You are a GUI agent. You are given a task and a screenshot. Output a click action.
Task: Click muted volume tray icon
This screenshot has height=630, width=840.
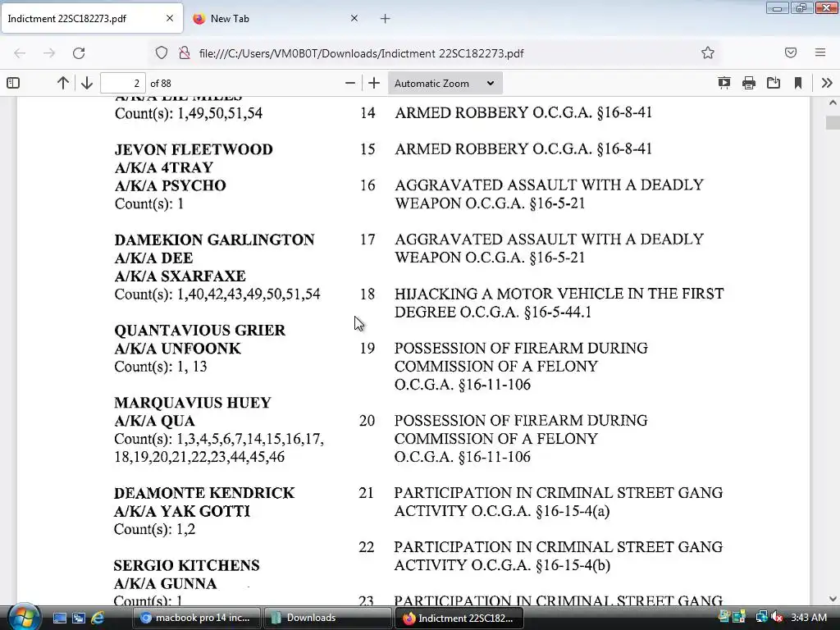coord(776,618)
